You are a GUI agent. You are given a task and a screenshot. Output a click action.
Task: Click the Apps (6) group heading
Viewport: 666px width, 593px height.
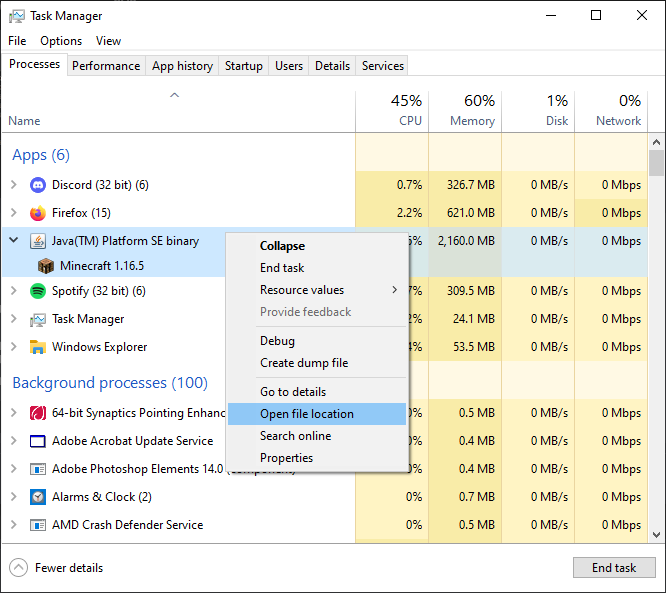pyautogui.click(x=41, y=155)
